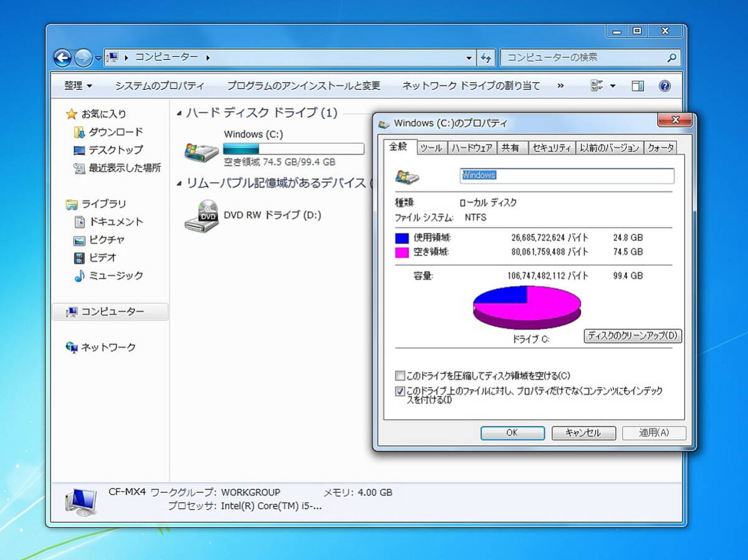Screen dimensions: 748x560
Task: Switch to the ハードウェア tab
Action: 472,148
